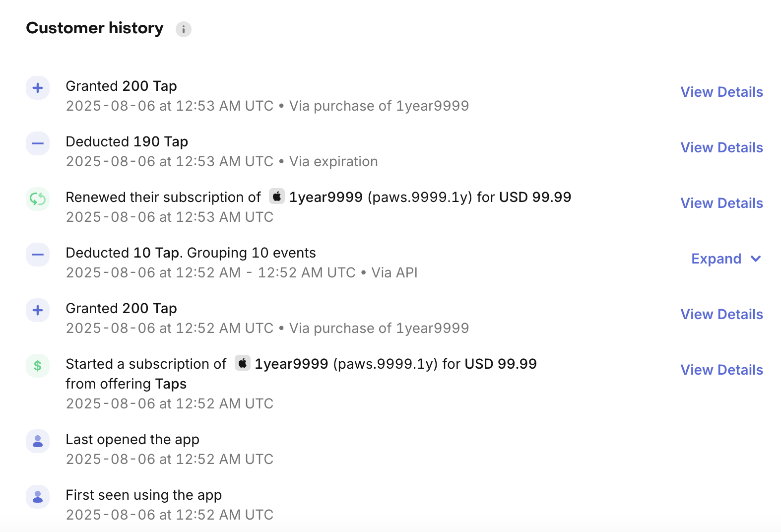
Task: Open View Details for the Started subscription event
Action: 721,370
